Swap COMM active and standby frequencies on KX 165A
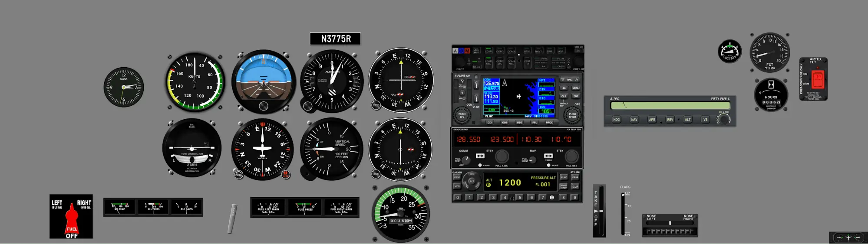 (x=480, y=156)
